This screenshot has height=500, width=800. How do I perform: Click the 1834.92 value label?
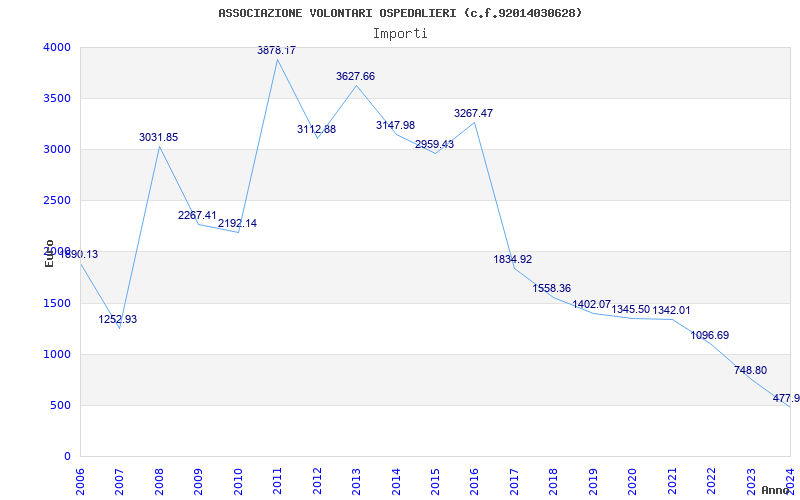point(512,260)
